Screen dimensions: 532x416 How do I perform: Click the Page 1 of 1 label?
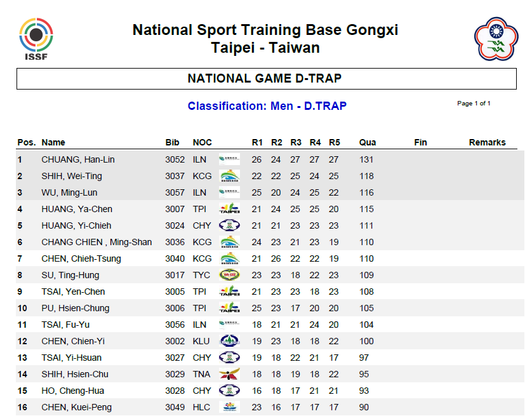click(474, 103)
